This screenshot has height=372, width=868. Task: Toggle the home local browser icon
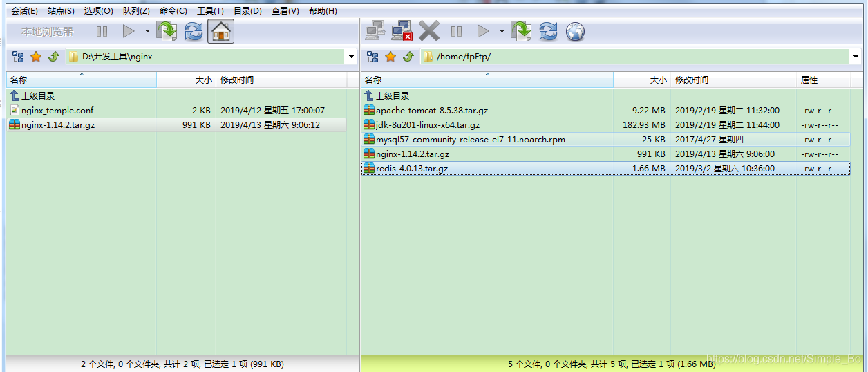pyautogui.click(x=220, y=31)
